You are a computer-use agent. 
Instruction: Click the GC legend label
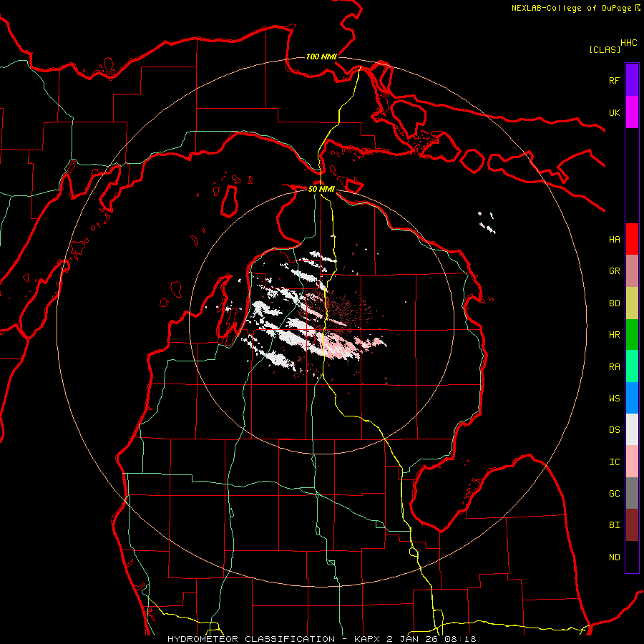614,494
